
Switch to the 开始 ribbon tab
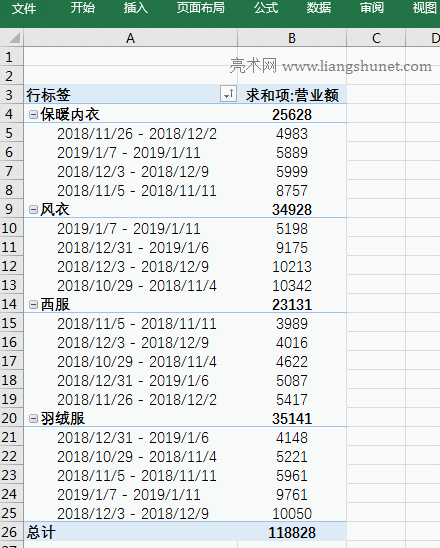[x=82, y=8]
